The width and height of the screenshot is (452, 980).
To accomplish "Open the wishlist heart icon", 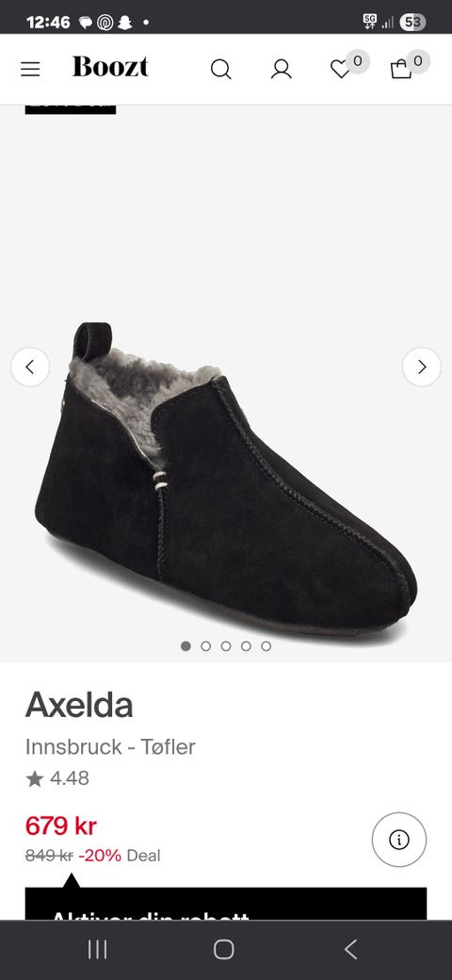I will (x=340, y=69).
